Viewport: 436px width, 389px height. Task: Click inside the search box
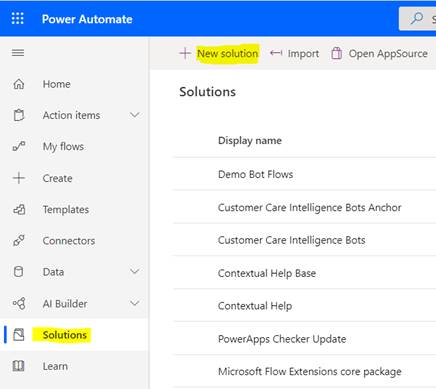point(418,19)
